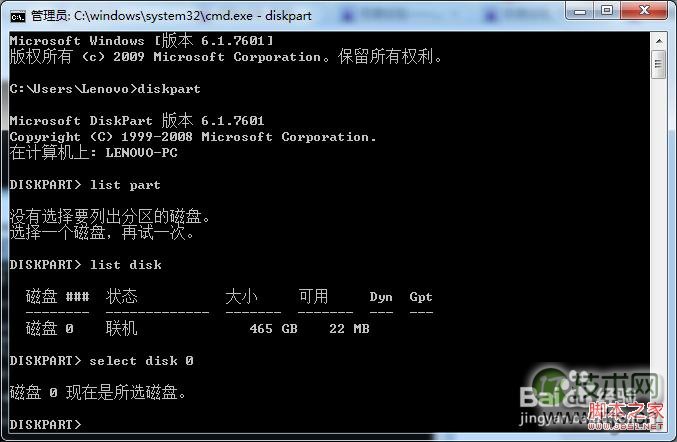
Task: Click the 'list disk' command text
Action: (x=126, y=265)
